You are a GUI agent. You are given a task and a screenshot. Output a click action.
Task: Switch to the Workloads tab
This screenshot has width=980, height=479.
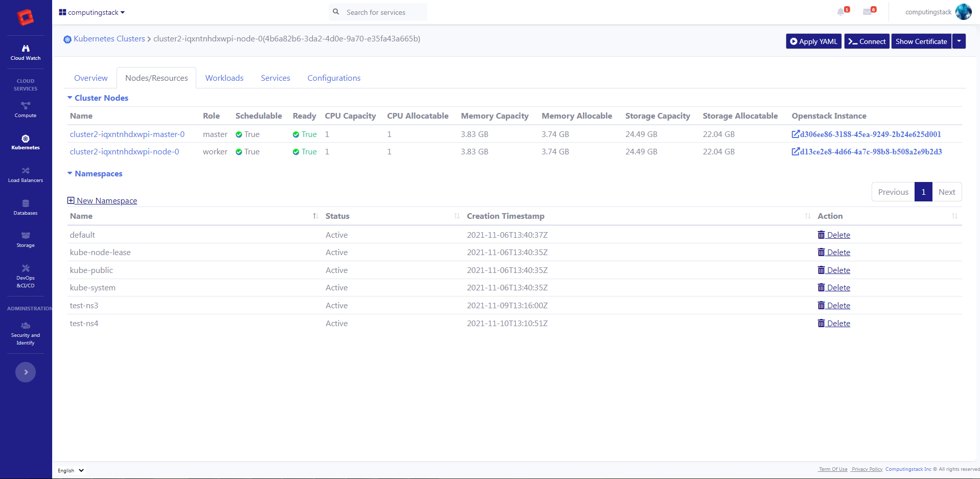[224, 78]
